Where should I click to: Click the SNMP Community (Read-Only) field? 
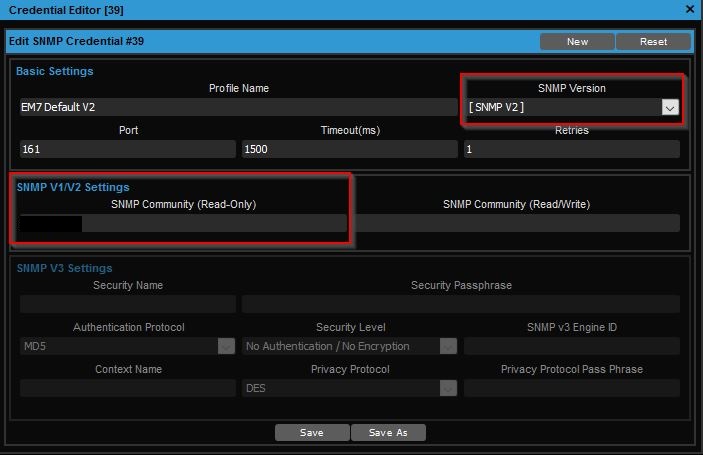184,223
